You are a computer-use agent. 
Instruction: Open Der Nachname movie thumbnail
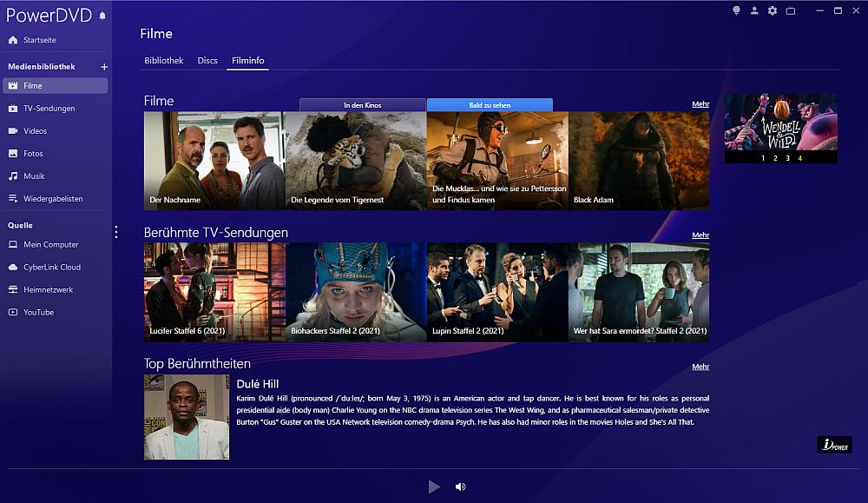[214, 161]
